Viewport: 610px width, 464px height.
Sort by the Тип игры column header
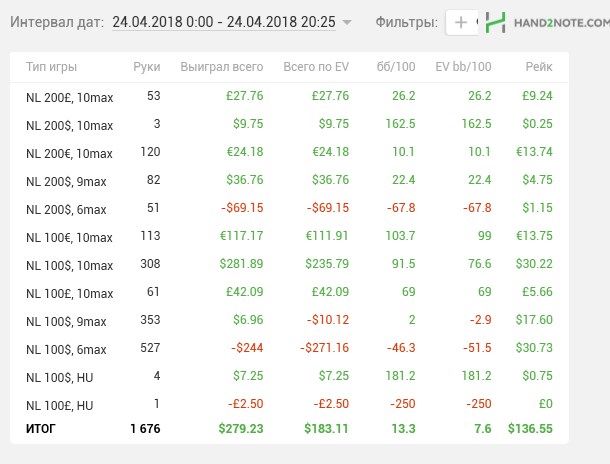coord(51,67)
